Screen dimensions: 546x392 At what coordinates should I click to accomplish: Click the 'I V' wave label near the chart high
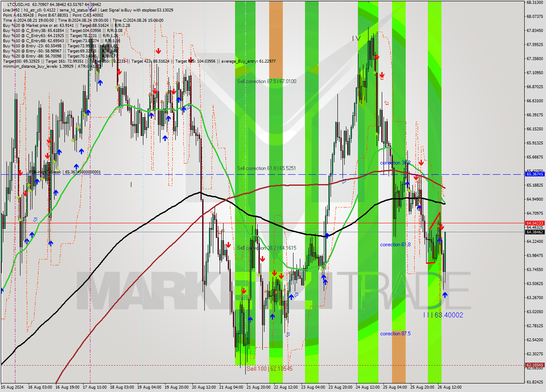[356, 38]
